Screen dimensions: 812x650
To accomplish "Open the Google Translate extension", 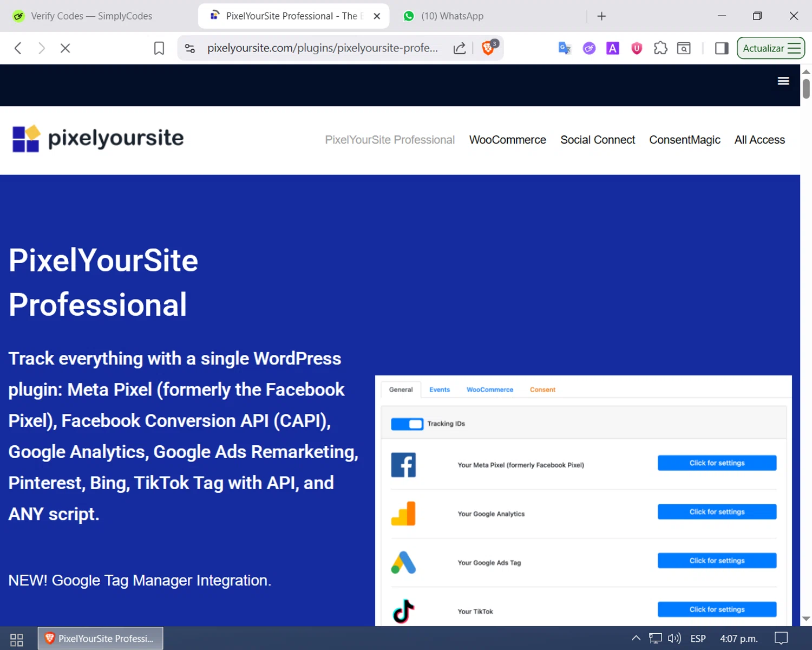I will pos(565,48).
